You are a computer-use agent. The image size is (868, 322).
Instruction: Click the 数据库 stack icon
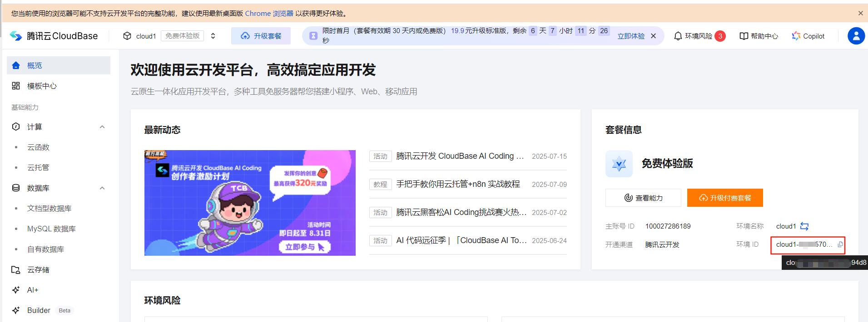16,188
